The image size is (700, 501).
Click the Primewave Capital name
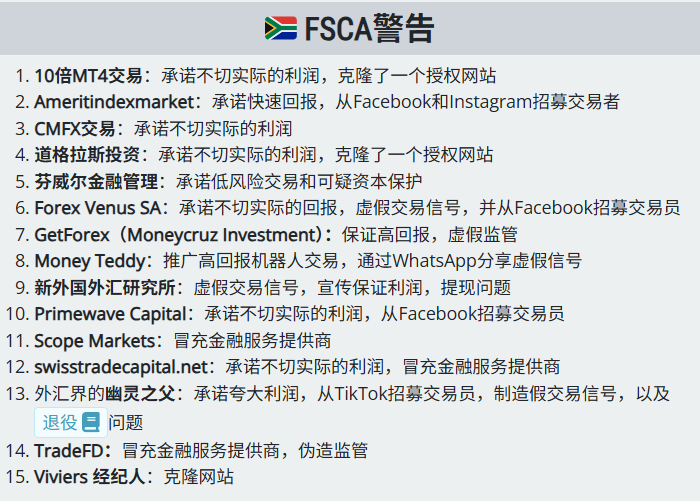[x=112, y=314]
